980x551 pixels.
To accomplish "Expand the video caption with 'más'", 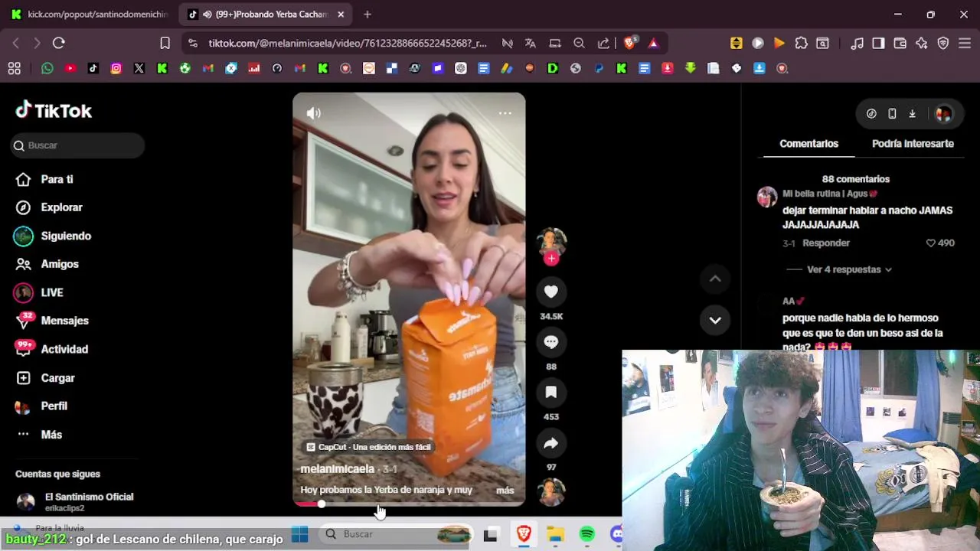I will (x=505, y=491).
